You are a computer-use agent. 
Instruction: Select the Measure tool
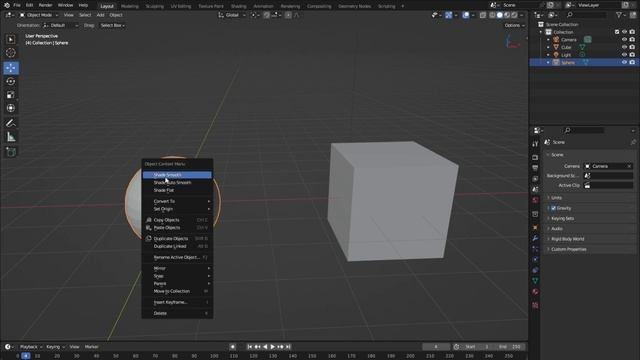point(11,137)
